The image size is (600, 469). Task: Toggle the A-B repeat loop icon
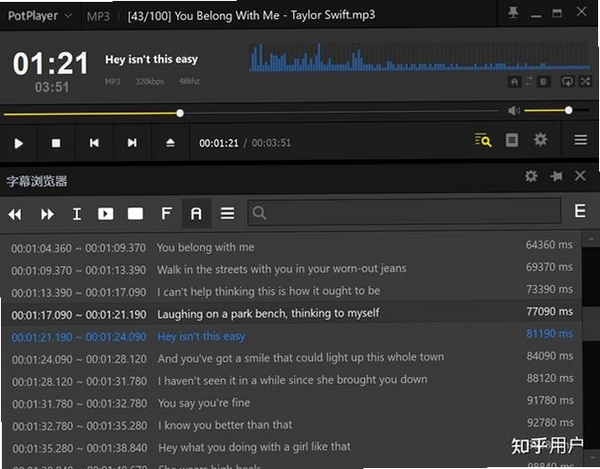coord(529,81)
